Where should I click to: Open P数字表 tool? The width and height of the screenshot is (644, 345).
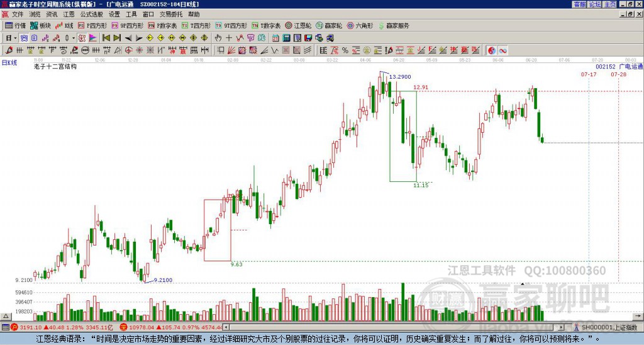(x=162, y=25)
